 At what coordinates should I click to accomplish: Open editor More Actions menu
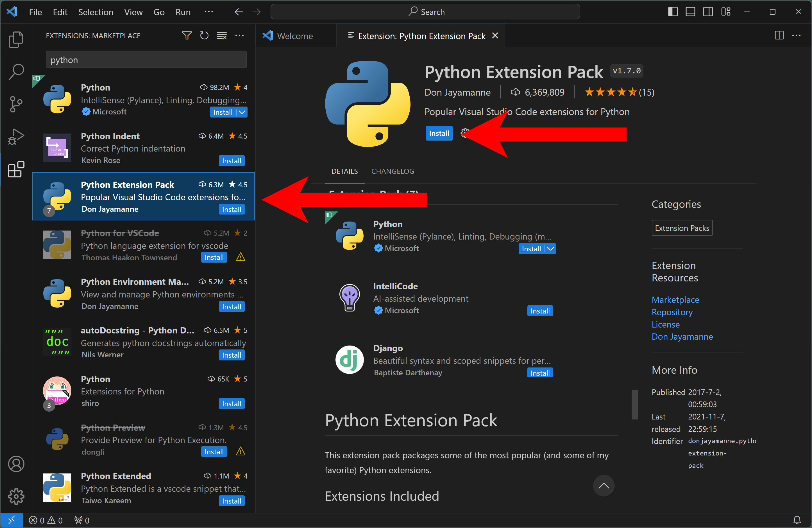[x=796, y=35]
